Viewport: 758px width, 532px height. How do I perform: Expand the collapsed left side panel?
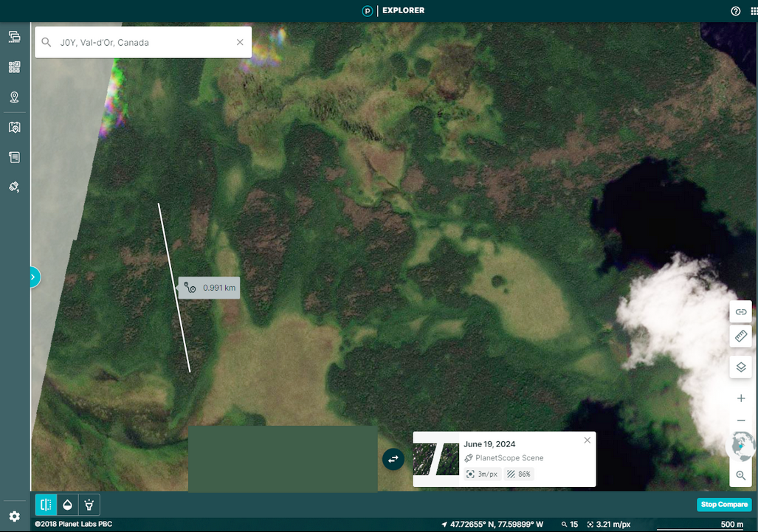(34, 277)
